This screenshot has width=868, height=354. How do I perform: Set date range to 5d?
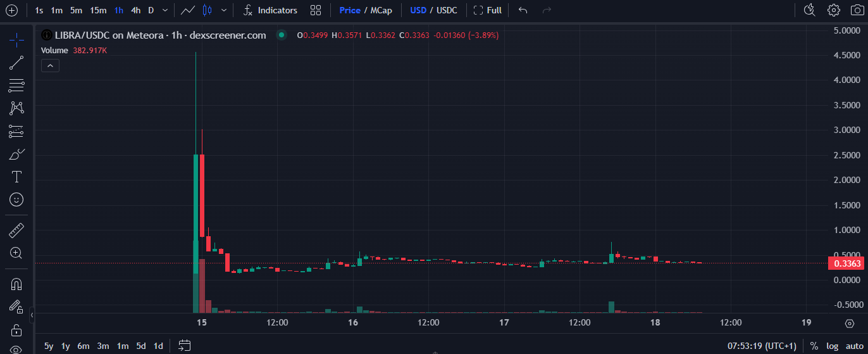click(141, 346)
